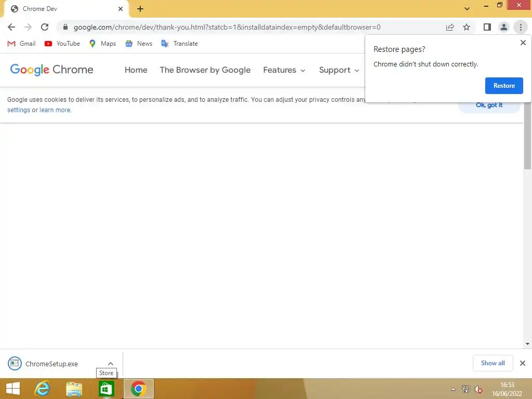Show all downloads
532x399 pixels.
[493, 363]
